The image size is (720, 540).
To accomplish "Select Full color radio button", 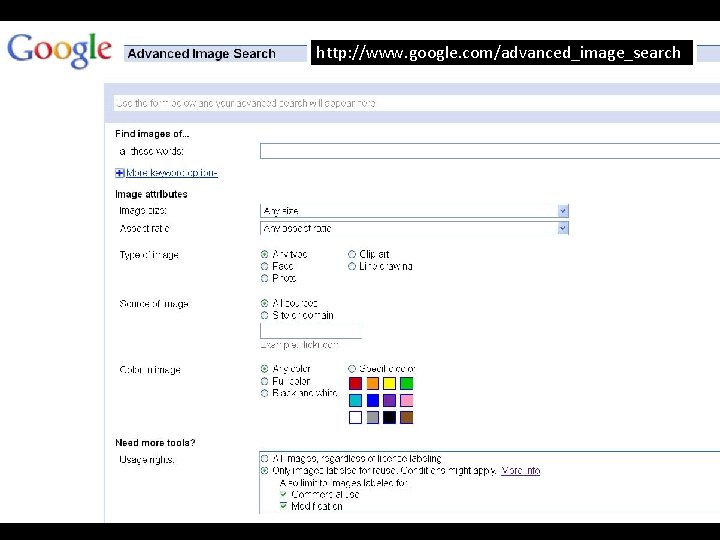I will coord(264,381).
